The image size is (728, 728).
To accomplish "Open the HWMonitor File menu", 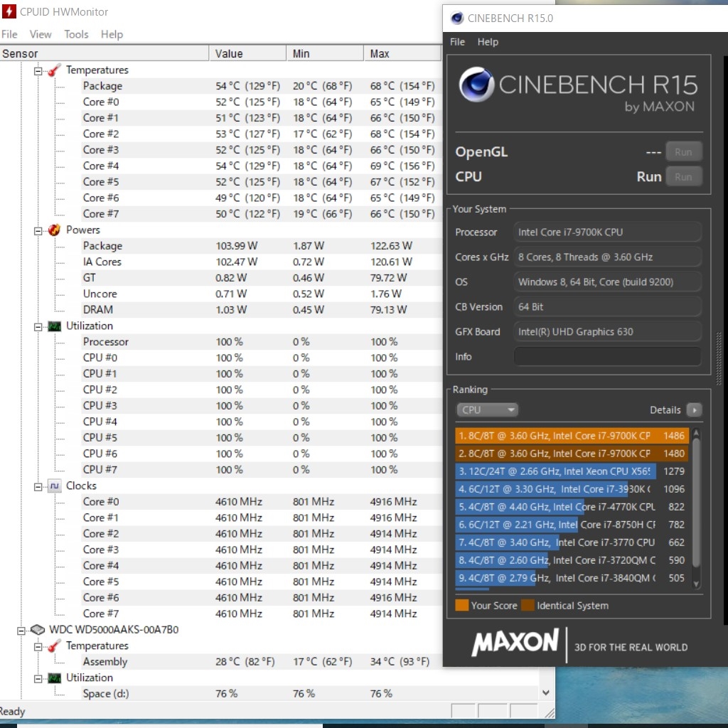I will coord(9,34).
